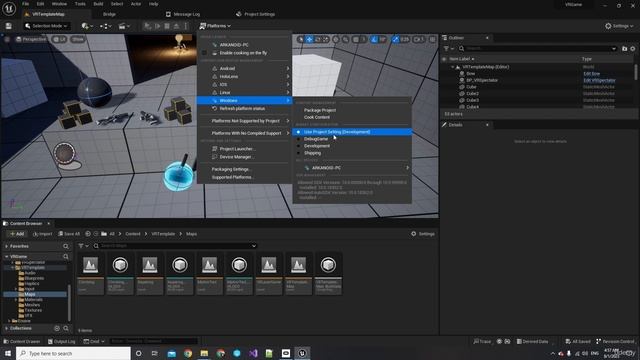Click the VRTemplate breadcrumb in Content Browser
This screenshot has height=360, width=640.
[163, 234]
